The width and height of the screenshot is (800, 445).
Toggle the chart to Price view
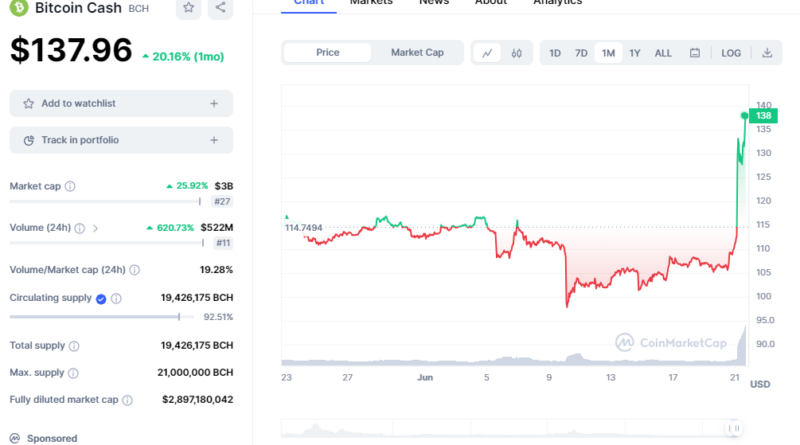328,53
